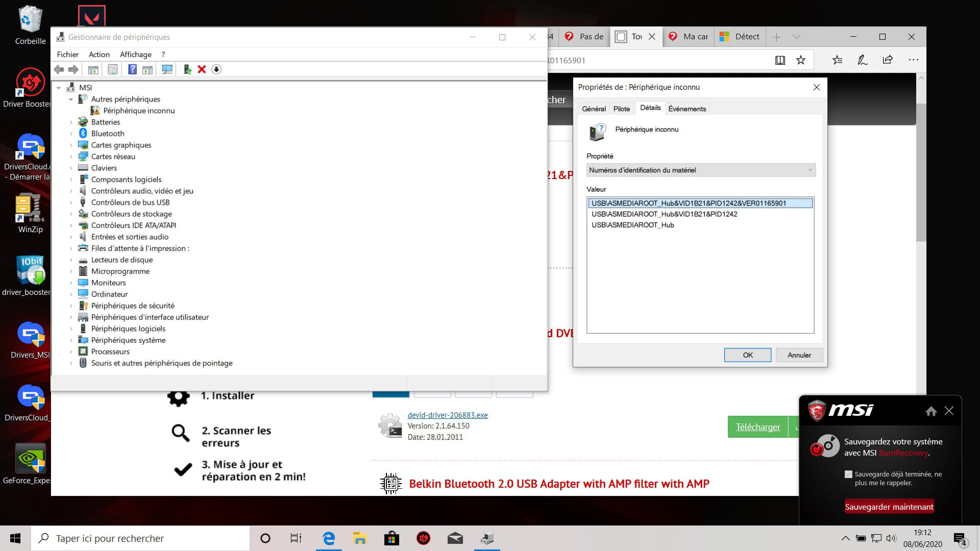Tick 'Sauvegarde déjà terminée' checkbox in MSI popup
The height and width of the screenshot is (551, 980).
click(848, 474)
